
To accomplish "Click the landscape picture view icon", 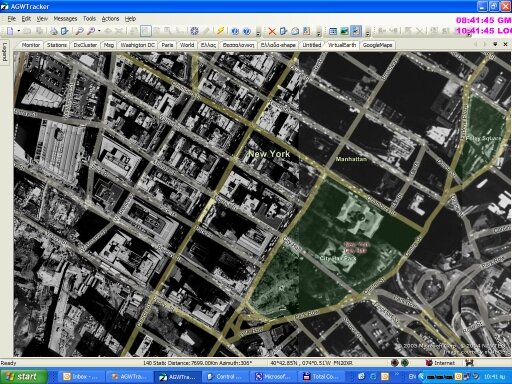I will 344,31.
